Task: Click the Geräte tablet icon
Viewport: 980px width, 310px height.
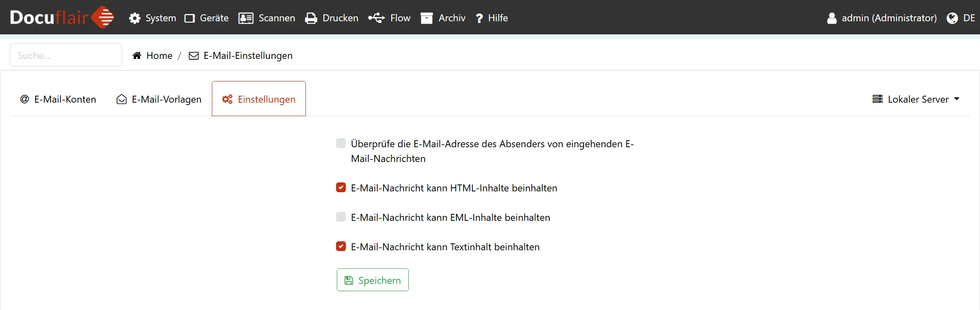Action: coord(189,18)
